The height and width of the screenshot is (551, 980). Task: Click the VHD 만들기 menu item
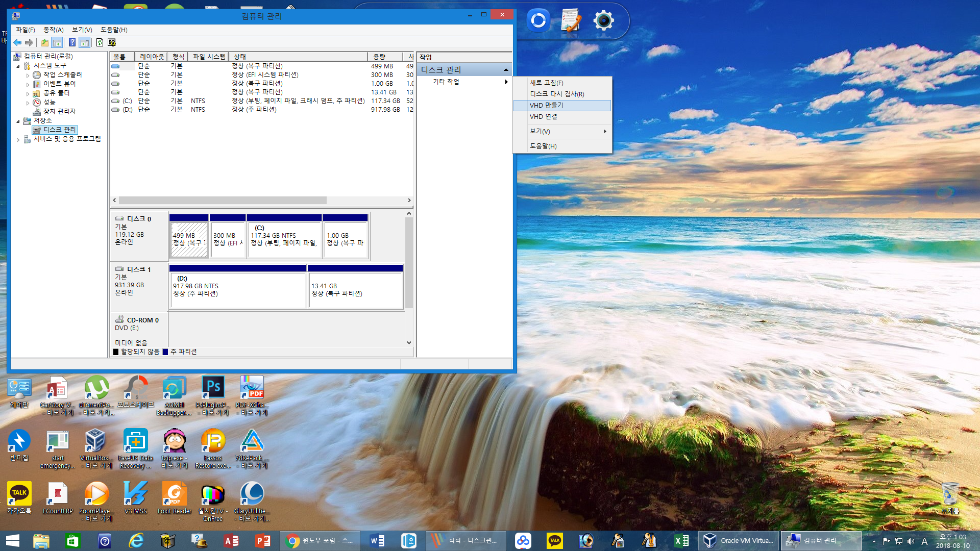coord(562,105)
